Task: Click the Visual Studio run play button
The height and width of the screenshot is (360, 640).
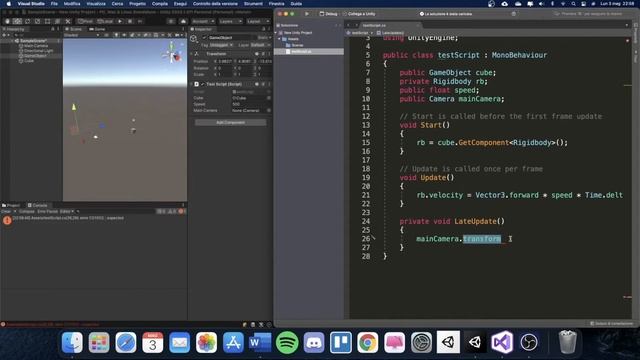Action: (307, 14)
